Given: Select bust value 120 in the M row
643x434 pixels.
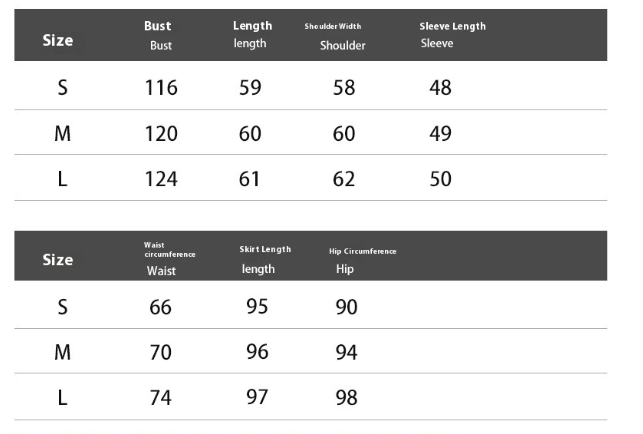Looking at the screenshot, I should 160,134.
